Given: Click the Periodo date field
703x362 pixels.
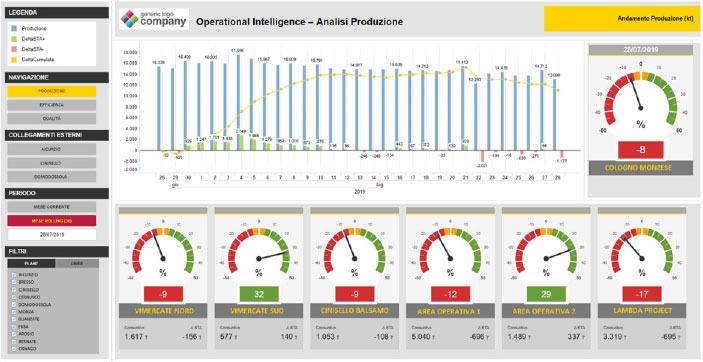Looking at the screenshot, I should [52, 235].
